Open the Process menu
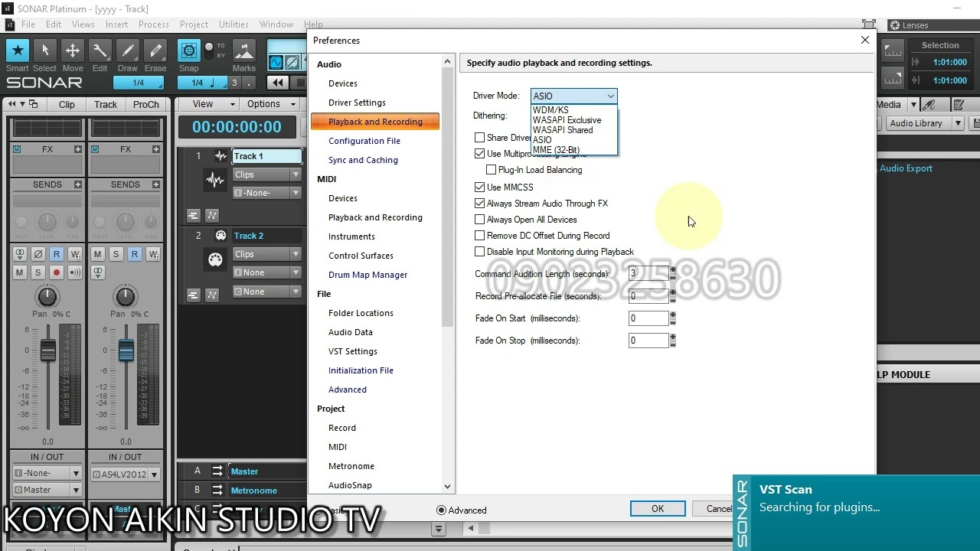Screen dimensions: 980x551 (154, 24)
